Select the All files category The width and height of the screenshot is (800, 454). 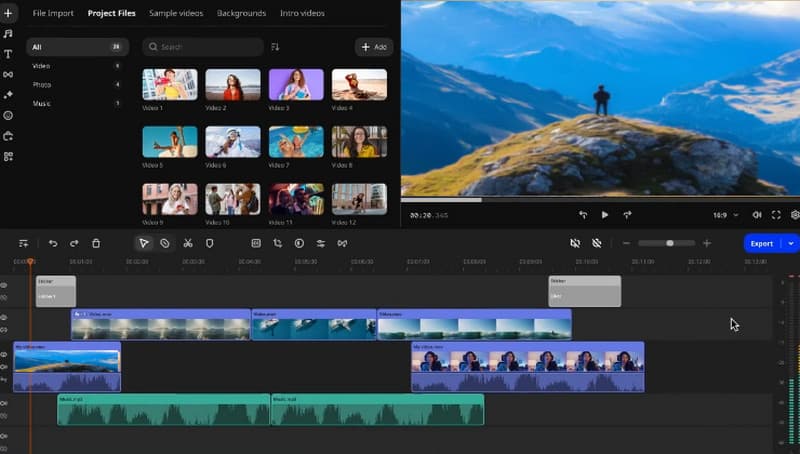[78, 47]
